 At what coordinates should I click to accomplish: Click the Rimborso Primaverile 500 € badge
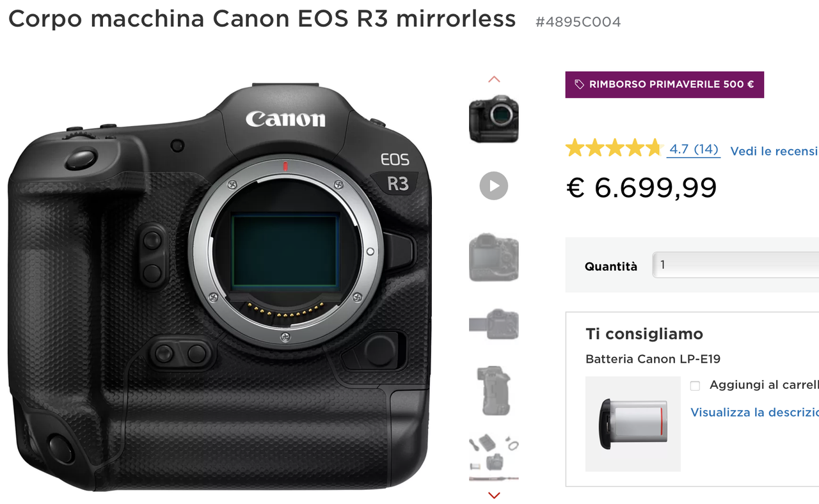coord(664,84)
